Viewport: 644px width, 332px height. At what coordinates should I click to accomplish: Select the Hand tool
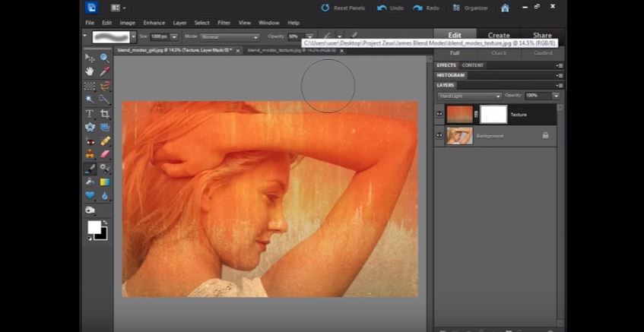tap(90, 71)
